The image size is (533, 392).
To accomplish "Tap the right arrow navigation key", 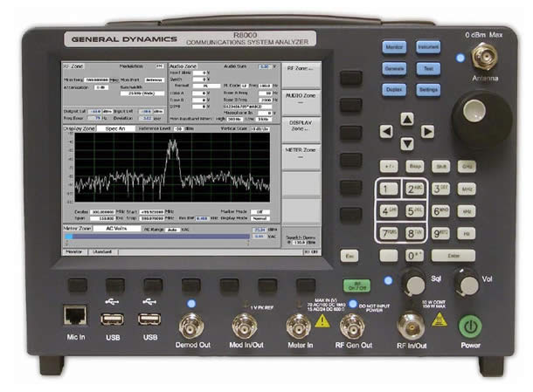I will 427,132.
